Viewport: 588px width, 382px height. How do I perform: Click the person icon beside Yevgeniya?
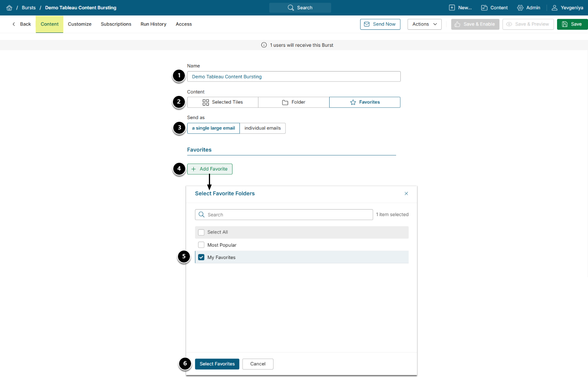coord(554,8)
